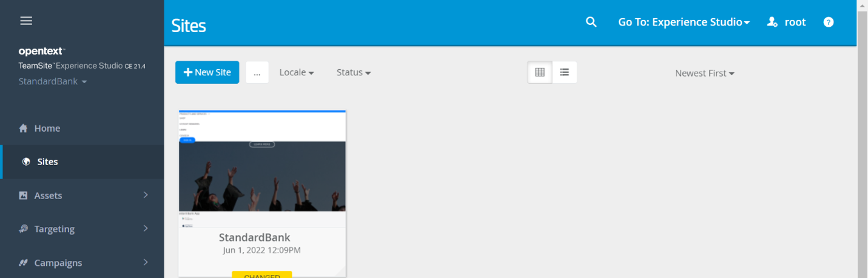This screenshot has width=868, height=278.
Task: Expand the Assets submenu chevron
Action: pyautogui.click(x=146, y=195)
